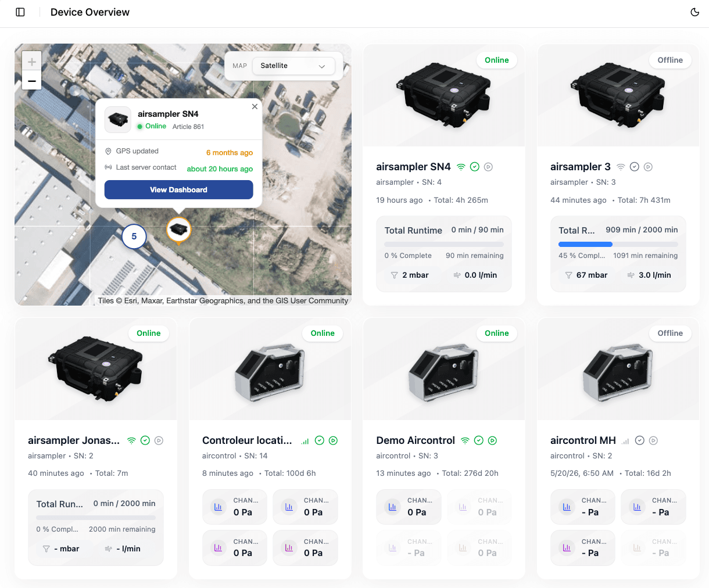
Task: Click checkmark icon on airsampler Jonas card
Action: click(145, 440)
